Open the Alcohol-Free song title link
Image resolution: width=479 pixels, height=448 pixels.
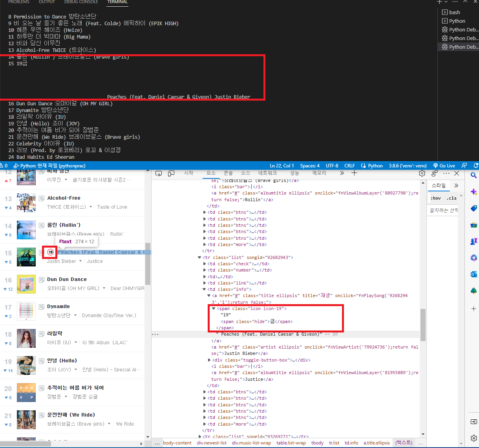coord(64,198)
